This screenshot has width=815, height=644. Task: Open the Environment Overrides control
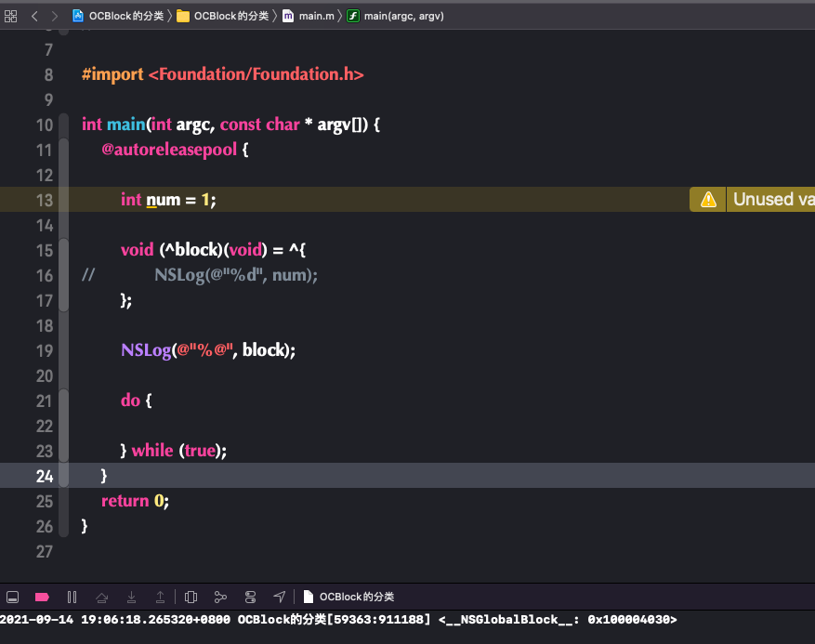tap(250, 598)
